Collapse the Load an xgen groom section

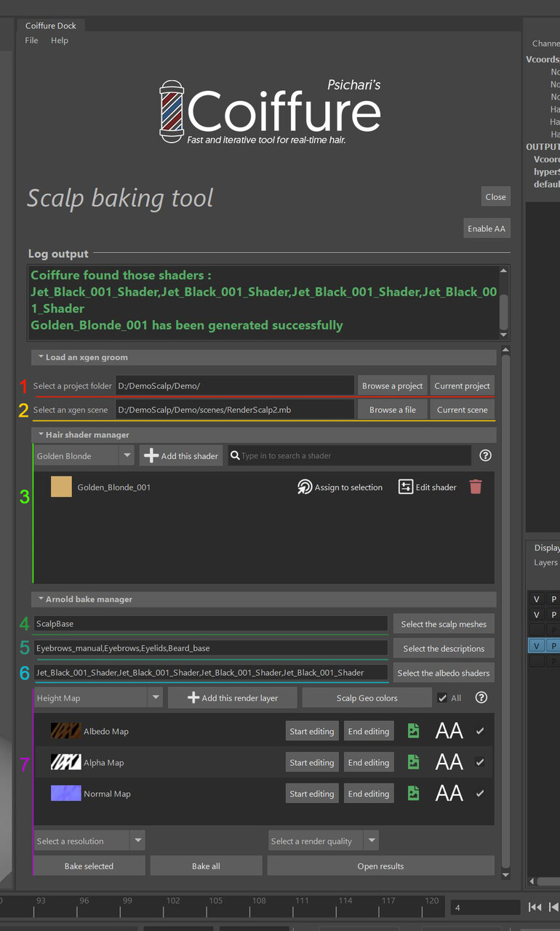point(264,357)
